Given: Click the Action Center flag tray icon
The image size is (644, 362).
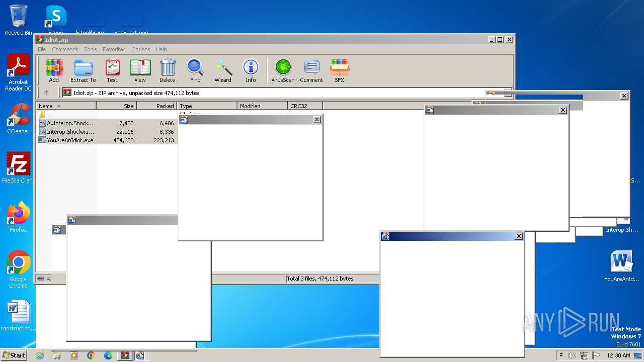Looking at the screenshot, I should click(596, 355).
